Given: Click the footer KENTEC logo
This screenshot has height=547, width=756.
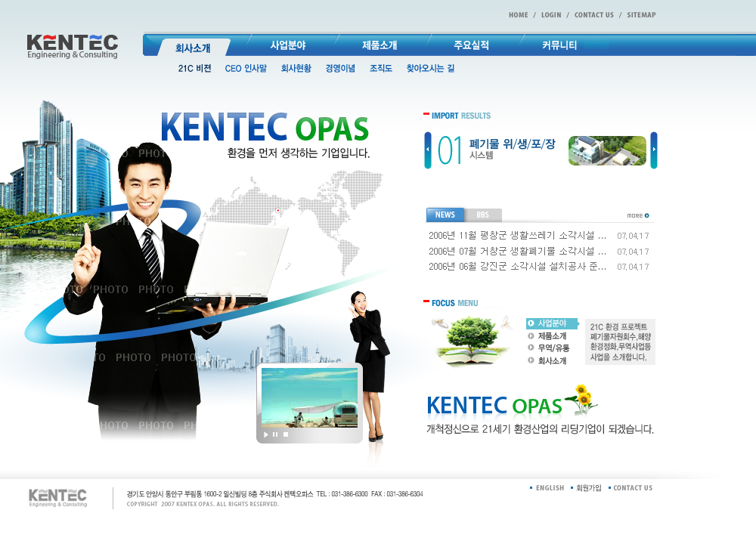Looking at the screenshot, I should [58, 498].
